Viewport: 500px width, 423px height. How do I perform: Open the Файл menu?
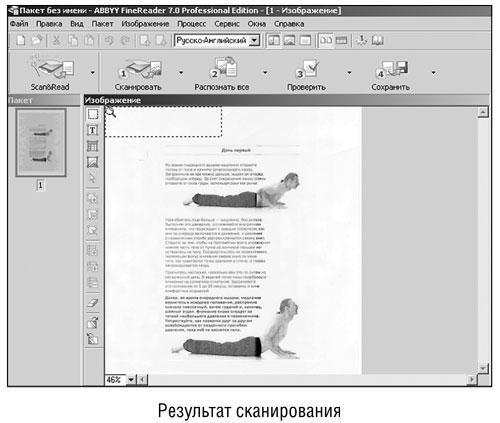tap(19, 24)
